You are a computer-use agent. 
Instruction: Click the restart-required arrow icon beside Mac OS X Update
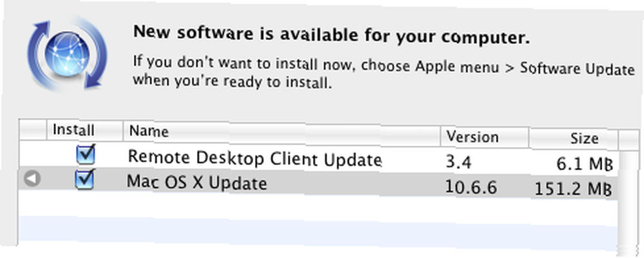[32, 179]
